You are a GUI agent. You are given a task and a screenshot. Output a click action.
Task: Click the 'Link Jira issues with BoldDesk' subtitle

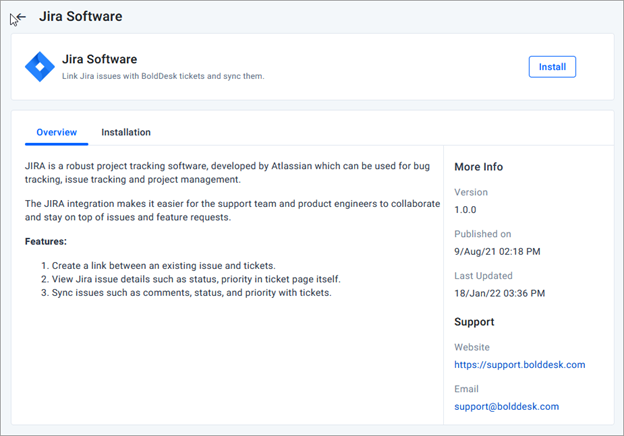pyautogui.click(x=163, y=76)
